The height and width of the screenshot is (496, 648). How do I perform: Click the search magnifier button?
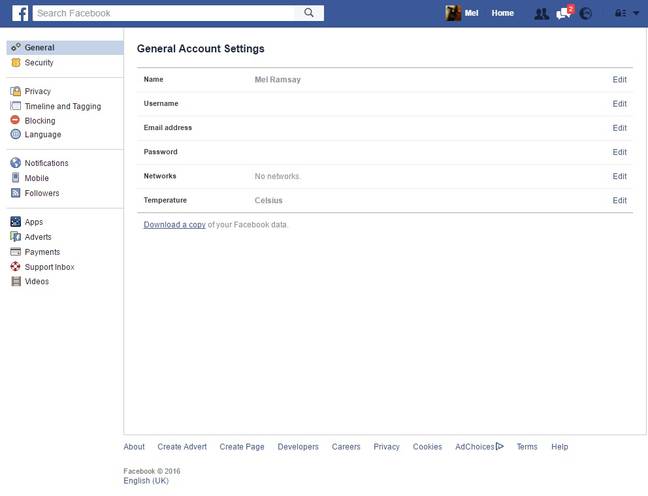tap(309, 13)
